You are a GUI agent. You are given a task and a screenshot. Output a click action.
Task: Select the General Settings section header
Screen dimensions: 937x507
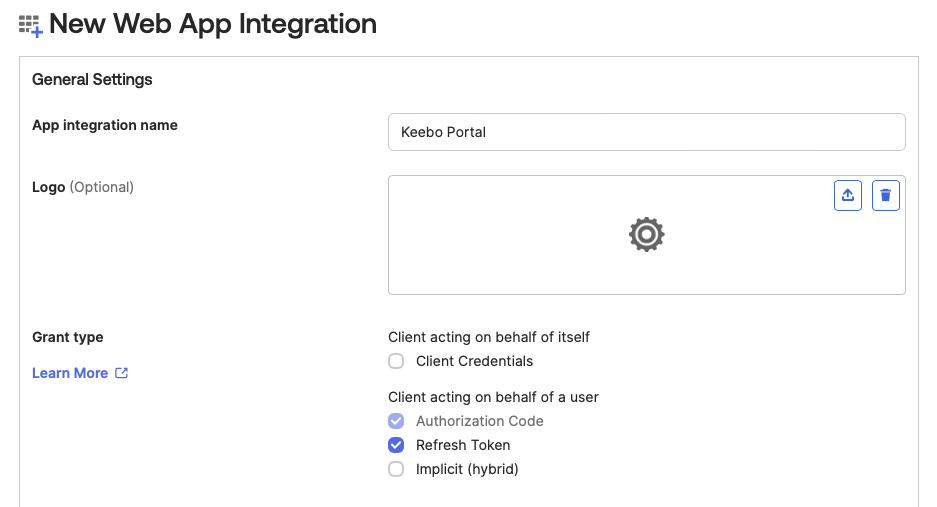[x=92, y=79]
